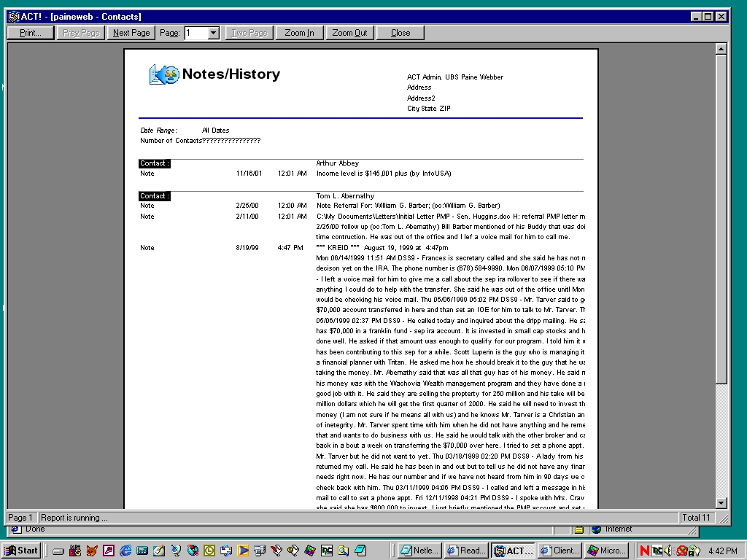747x560 pixels.
Task: Click the 4:42 PM system clock
Action: pos(723,551)
